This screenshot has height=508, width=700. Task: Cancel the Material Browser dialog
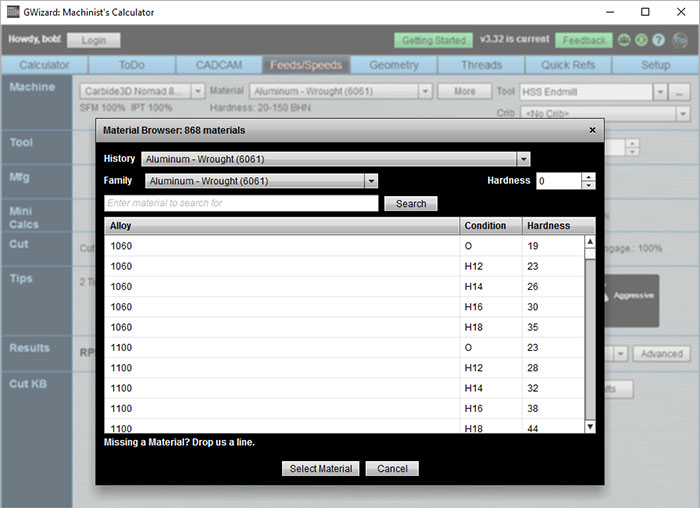[x=392, y=469]
